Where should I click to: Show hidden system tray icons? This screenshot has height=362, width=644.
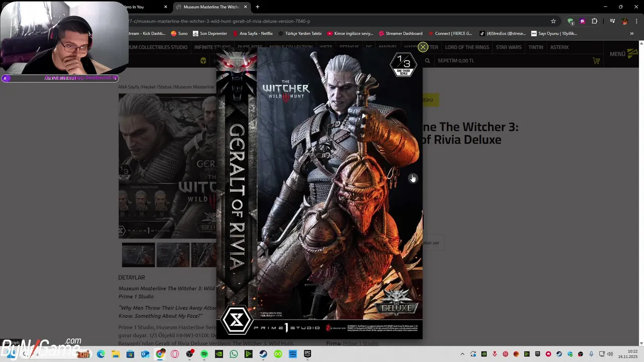462,354
